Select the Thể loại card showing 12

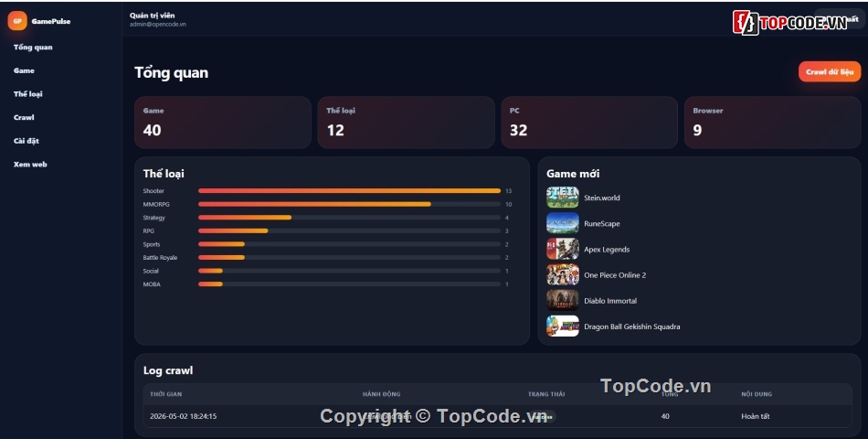point(406,123)
